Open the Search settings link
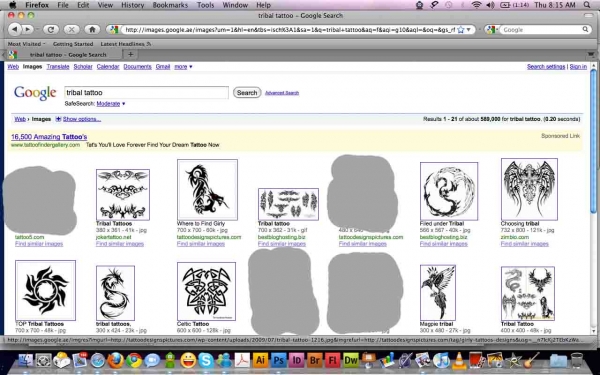This screenshot has height=375, width=600. [x=546, y=67]
